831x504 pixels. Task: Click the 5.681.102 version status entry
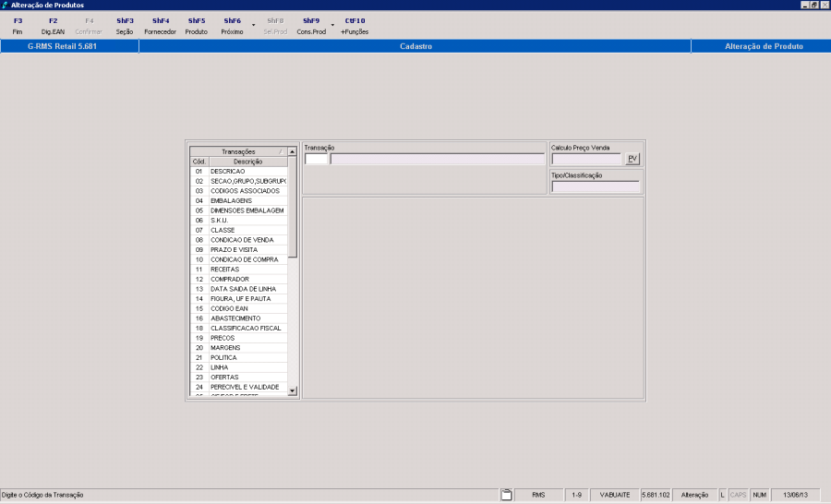point(656,495)
